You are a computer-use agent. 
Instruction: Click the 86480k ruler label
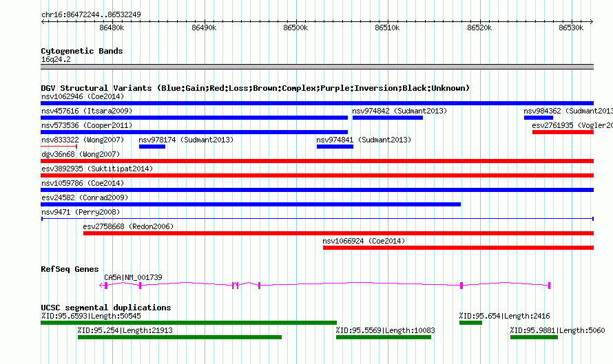(x=112, y=28)
